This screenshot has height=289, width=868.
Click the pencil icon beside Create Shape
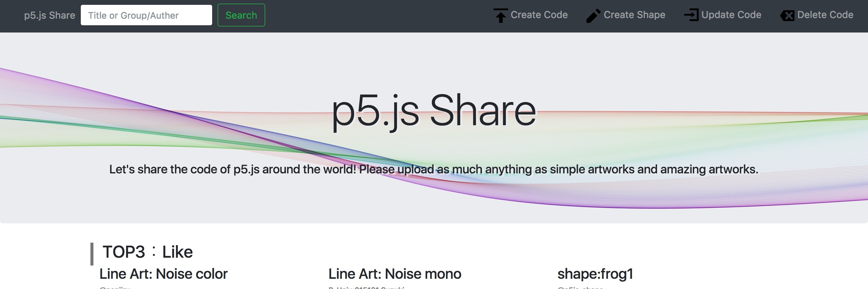click(593, 15)
